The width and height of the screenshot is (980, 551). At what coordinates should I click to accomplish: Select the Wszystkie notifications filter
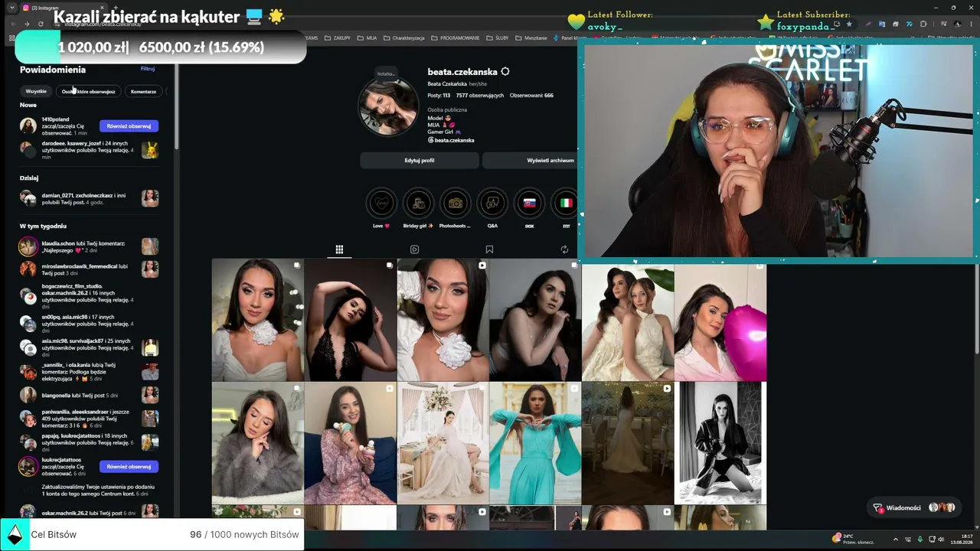36,92
